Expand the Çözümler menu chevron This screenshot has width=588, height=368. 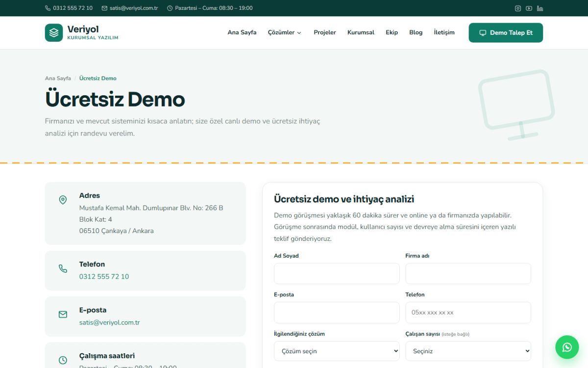299,33
